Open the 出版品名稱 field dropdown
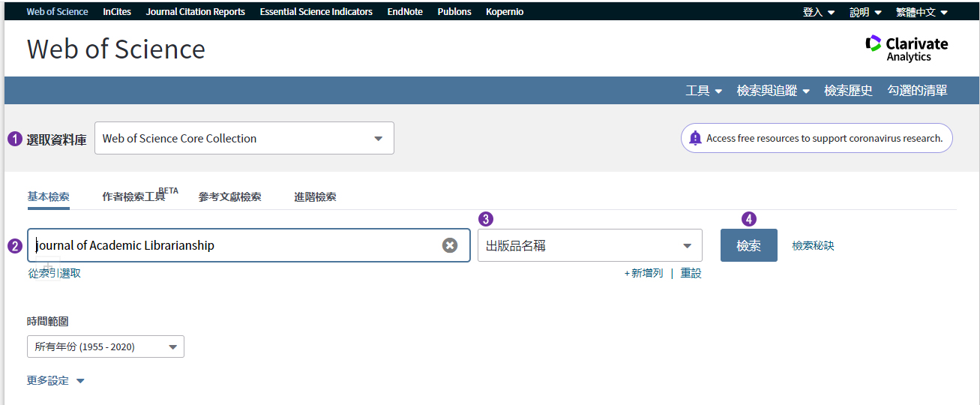Screen dimensions: 980x405 pos(590,245)
